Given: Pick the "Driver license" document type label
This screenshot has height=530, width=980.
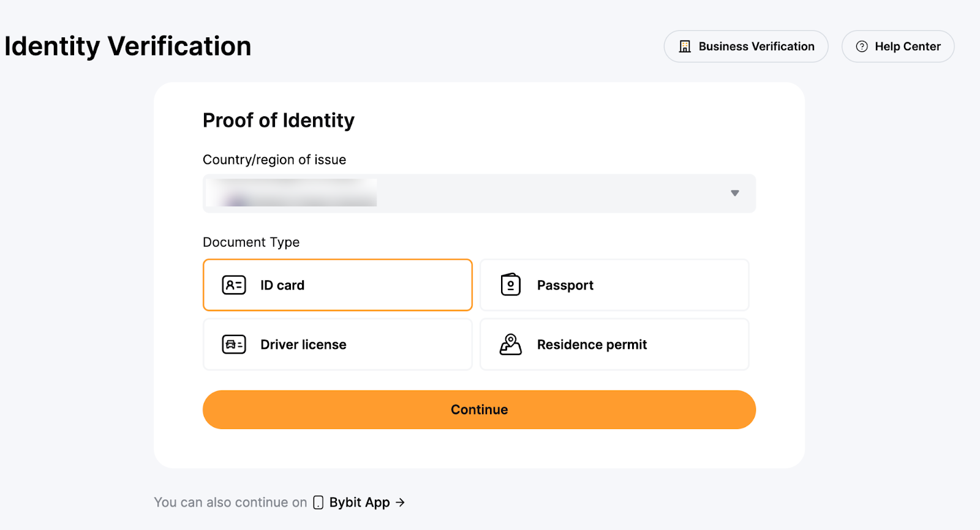Looking at the screenshot, I should pyautogui.click(x=303, y=345).
